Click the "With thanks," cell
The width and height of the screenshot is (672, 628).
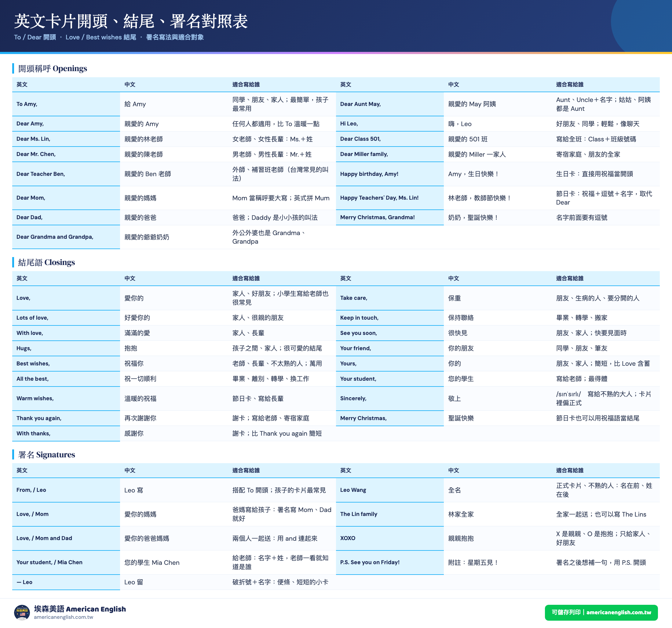point(66,434)
